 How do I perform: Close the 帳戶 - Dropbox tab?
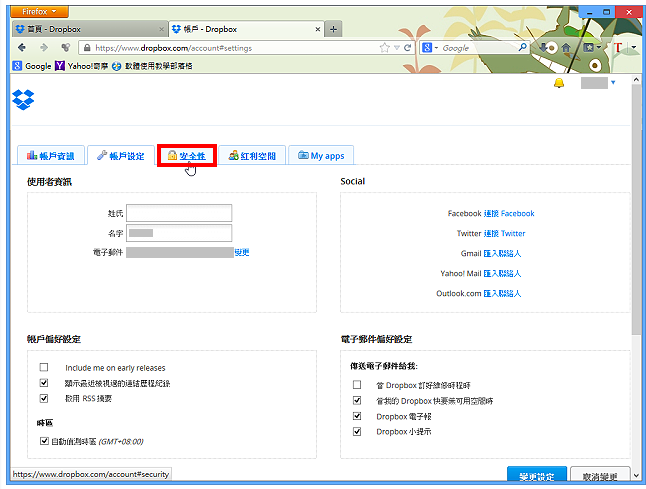tap(317, 29)
